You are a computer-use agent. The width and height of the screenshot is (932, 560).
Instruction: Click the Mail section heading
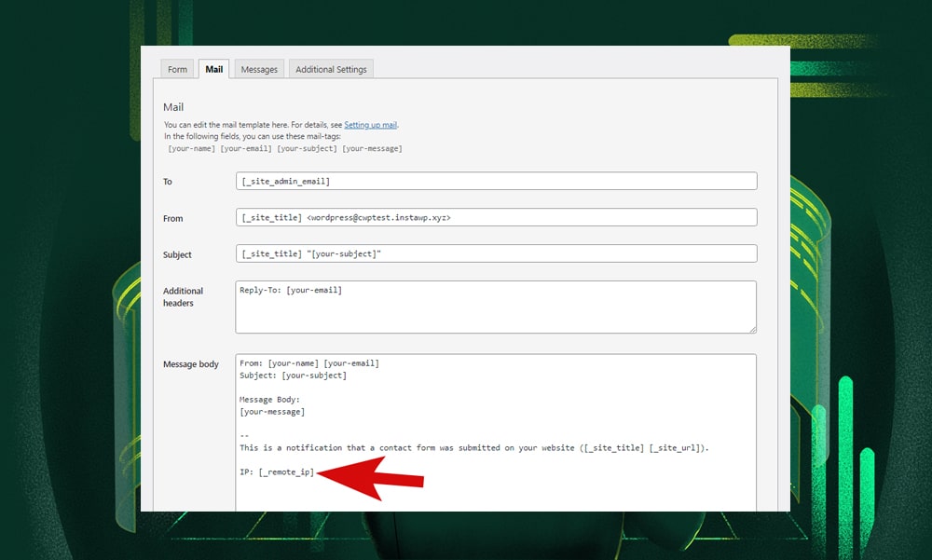173,106
